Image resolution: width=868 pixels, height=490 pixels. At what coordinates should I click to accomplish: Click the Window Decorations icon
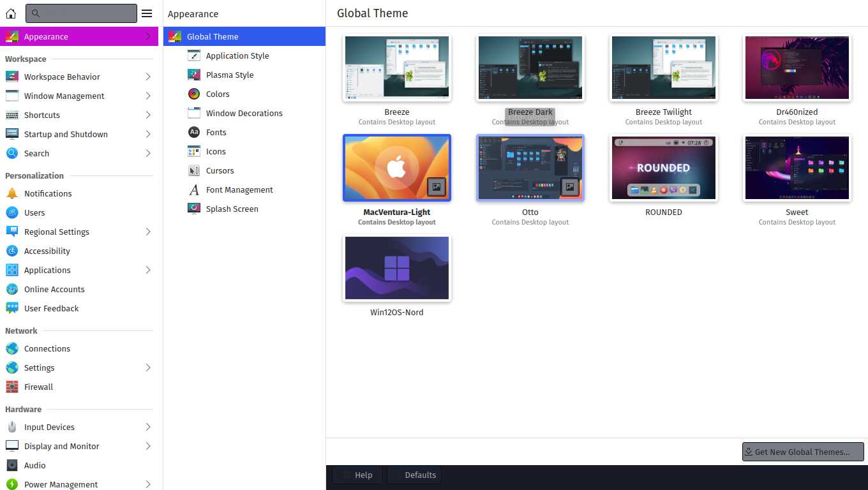194,113
